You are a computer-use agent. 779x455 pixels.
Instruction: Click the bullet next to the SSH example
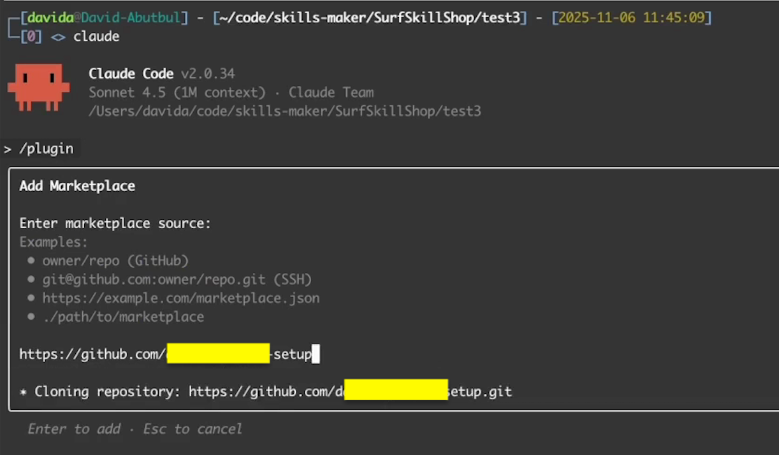31,279
